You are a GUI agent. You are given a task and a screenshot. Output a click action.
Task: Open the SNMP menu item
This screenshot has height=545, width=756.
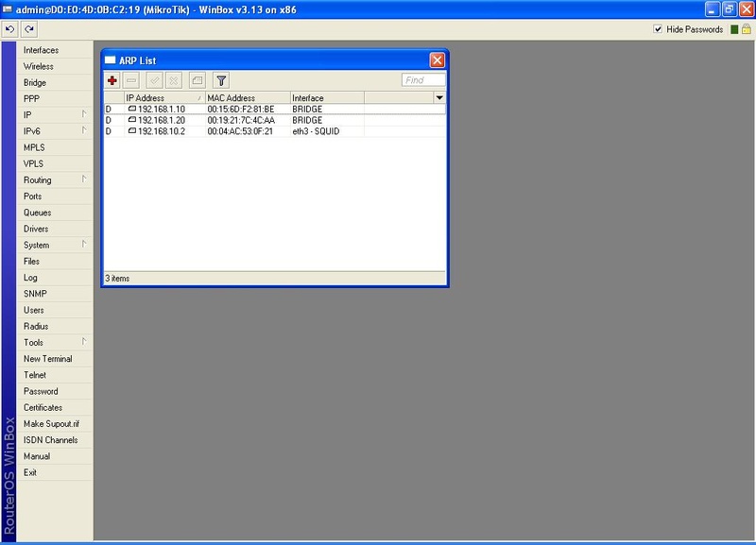pos(55,294)
